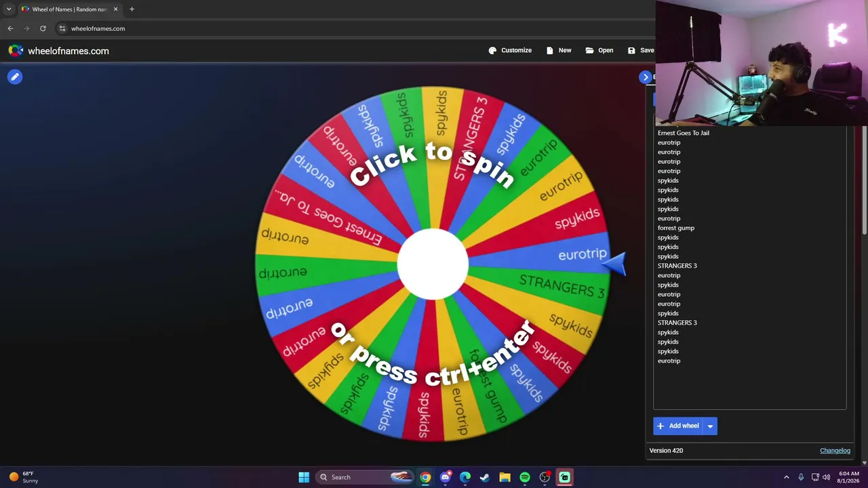Screen dimensions: 868x488
Task: Click the 'forrest gump' entry
Action: tap(676, 228)
